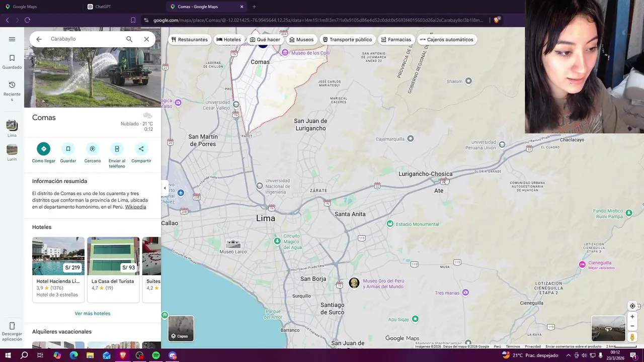Click the Carabayllo search input field
This screenshot has width=644, height=362.
pyautogui.click(x=86, y=39)
